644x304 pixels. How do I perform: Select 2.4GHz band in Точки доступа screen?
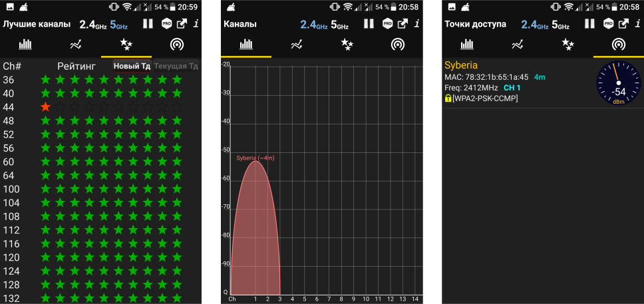[x=535, y=25]
